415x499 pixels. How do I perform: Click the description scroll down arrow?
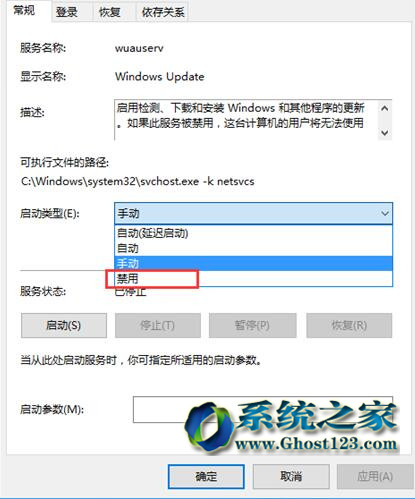click(x=385, y=133)
